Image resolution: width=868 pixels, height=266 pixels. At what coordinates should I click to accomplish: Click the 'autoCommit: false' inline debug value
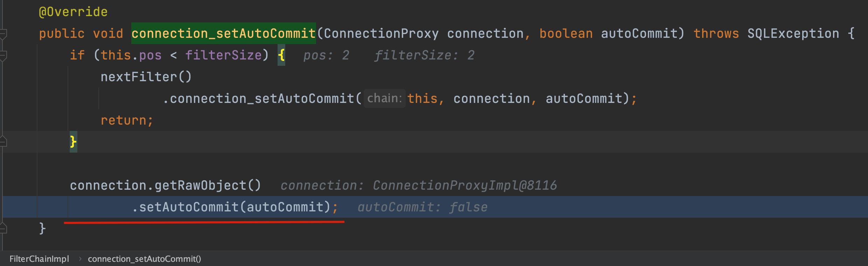point(422,207)
